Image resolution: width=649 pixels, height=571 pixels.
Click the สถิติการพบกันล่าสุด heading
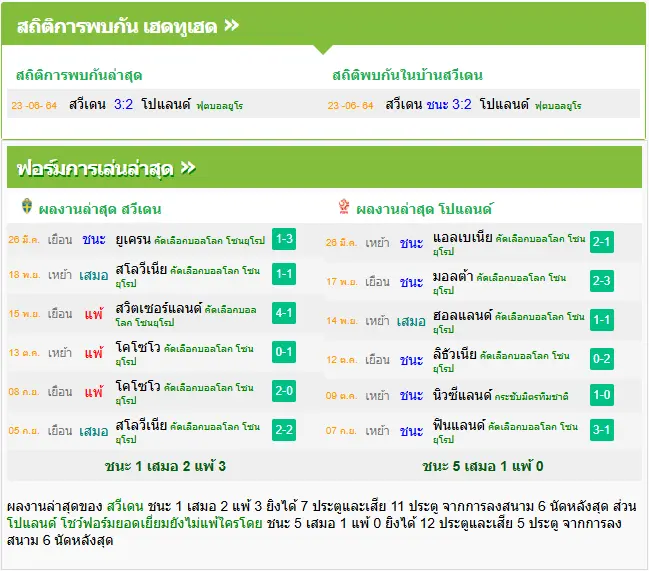click(79, 75)
